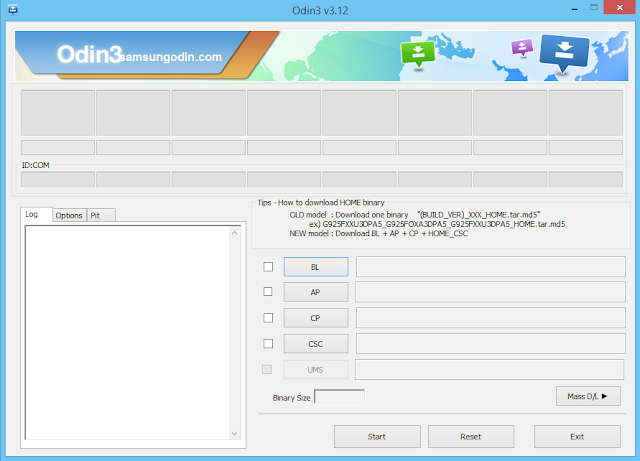This screenshot has width=640, height=461.
Task: Start flashing with the Start button
Action: 377,437
